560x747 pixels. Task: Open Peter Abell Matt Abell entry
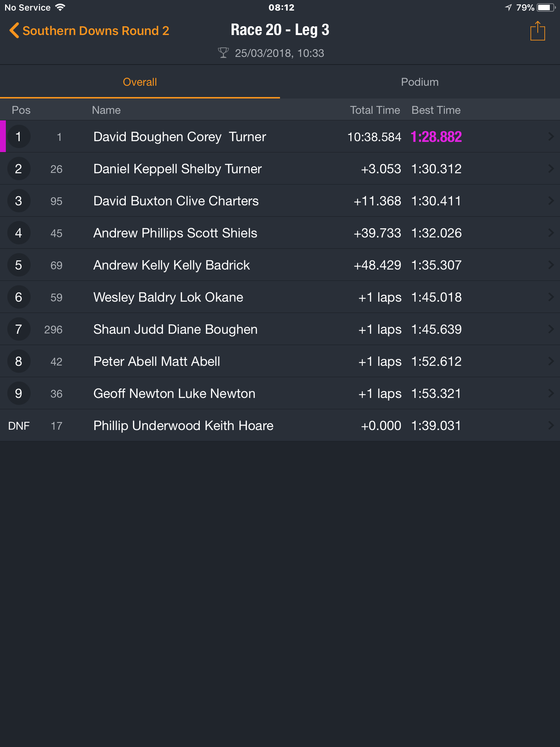280,361
